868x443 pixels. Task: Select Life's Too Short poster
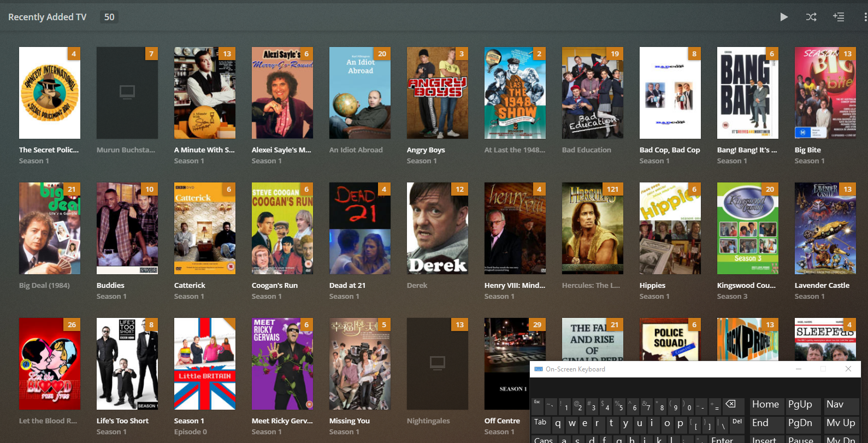127,364
